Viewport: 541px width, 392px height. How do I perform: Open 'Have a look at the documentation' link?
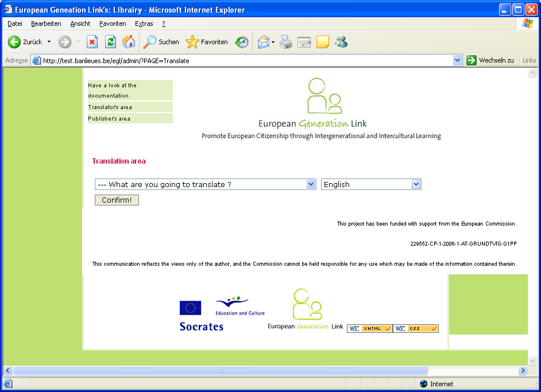(x=130, y=90)
